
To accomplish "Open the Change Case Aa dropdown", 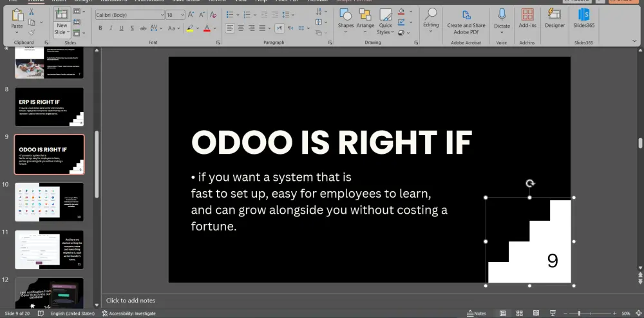I will [173, 28].
